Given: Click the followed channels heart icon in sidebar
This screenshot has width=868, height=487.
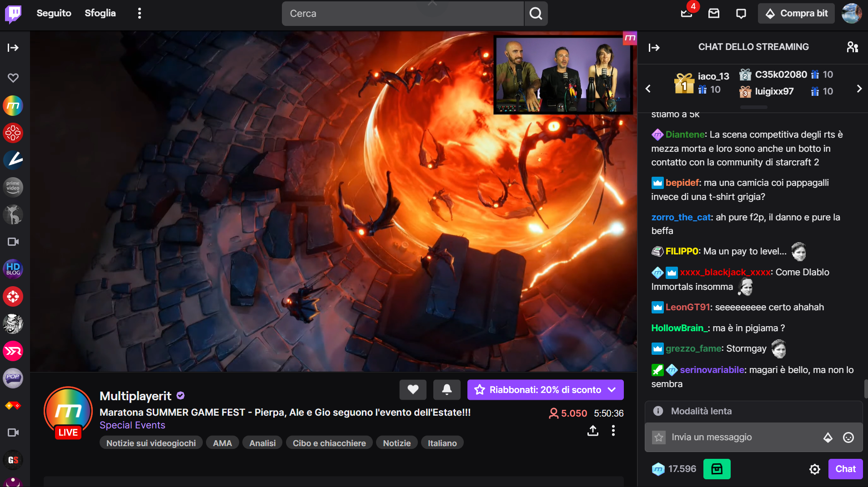Looking at the screenshot, I should (x=13, y=78).
